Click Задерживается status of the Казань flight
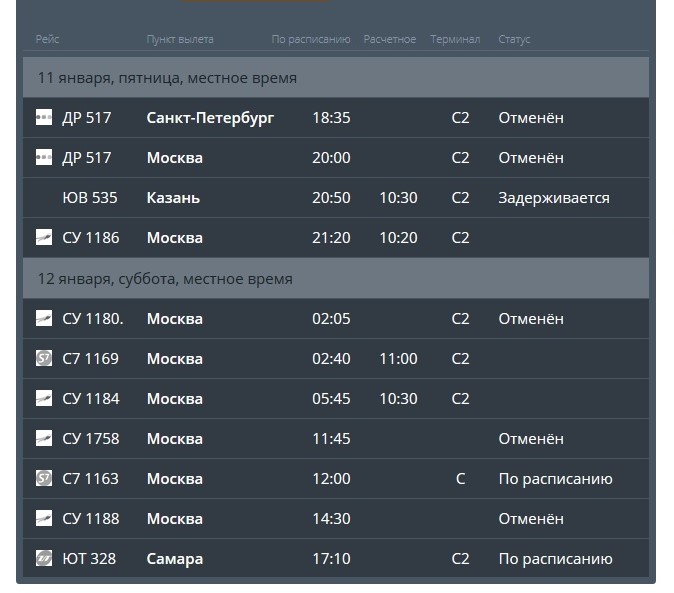This screenshot has width=674, height=593. click(x=554, y=198)
